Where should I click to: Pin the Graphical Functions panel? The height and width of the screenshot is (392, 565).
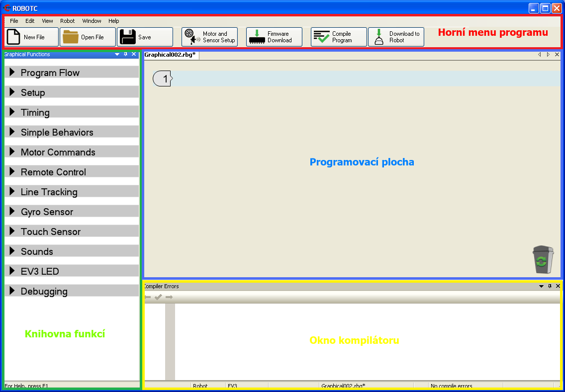tap(125, 54)
